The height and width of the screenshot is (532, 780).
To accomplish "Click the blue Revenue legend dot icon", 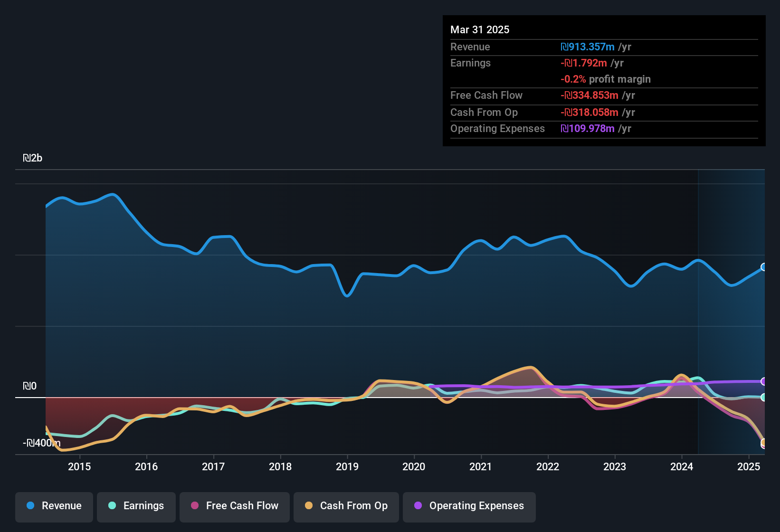I will click(30, 506).
